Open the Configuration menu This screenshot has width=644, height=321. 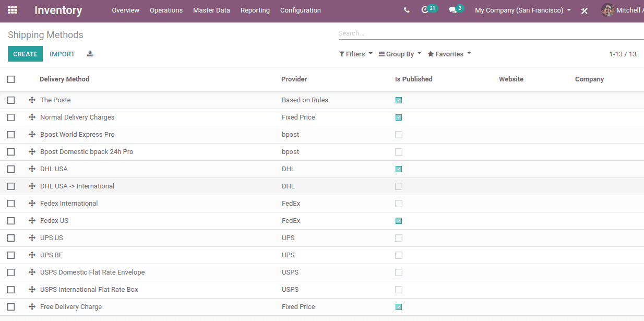coord(301,10)
